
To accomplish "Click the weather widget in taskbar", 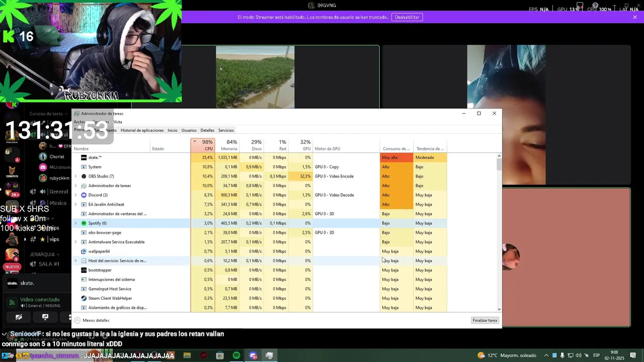I will (x=507, y=355).
